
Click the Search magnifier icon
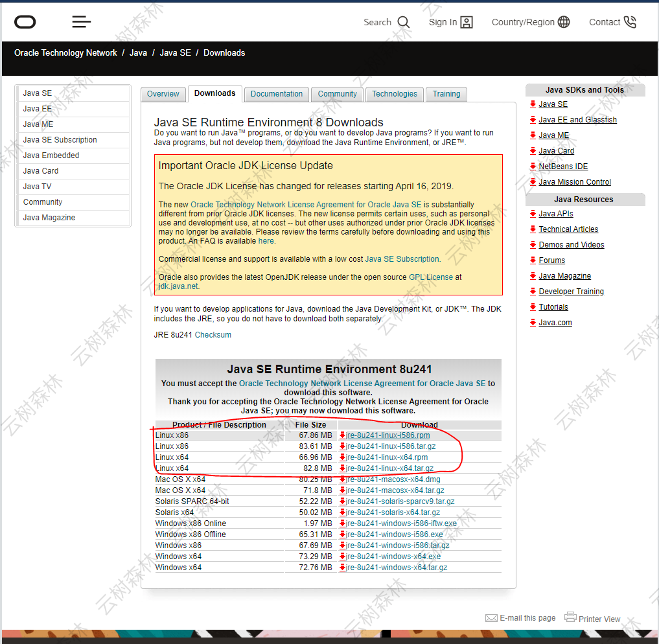click(x=403, y=22)
